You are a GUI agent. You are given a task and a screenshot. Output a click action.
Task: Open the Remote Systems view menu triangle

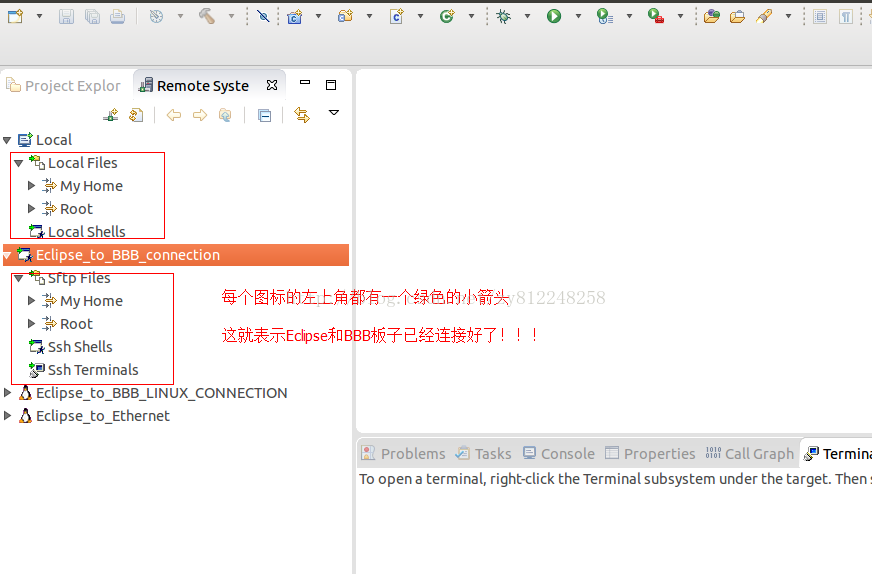334,113
